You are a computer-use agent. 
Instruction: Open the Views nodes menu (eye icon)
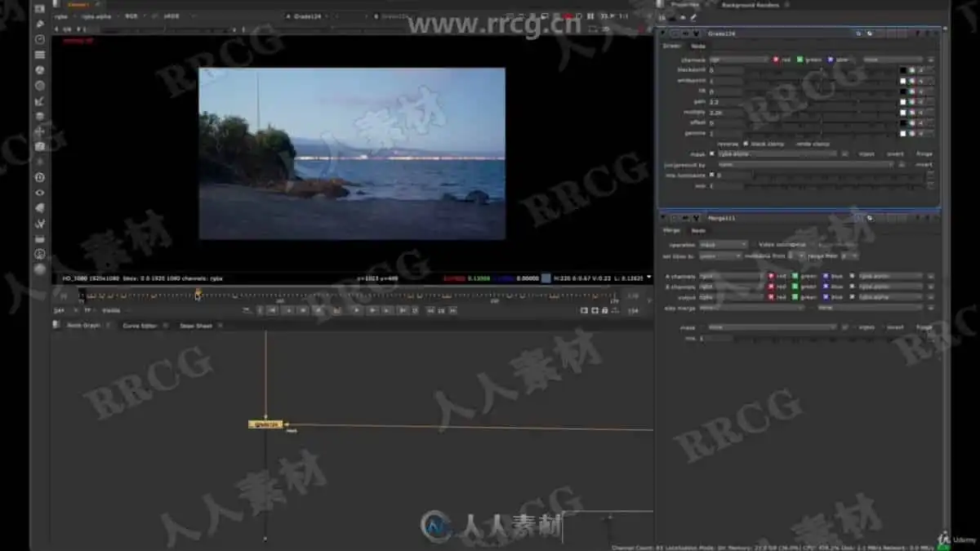click(x=39, y=193)
